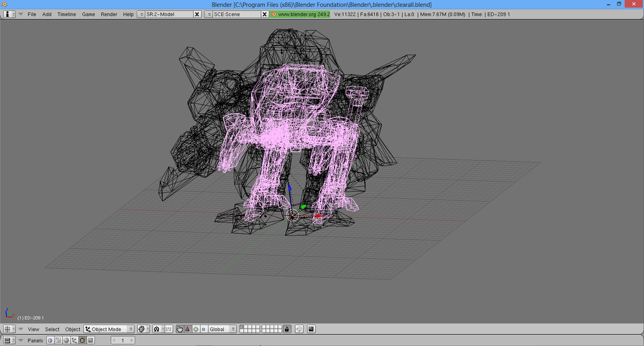Open the Panels menu
The height and width of the screenshot is (346, 644).
35,340
